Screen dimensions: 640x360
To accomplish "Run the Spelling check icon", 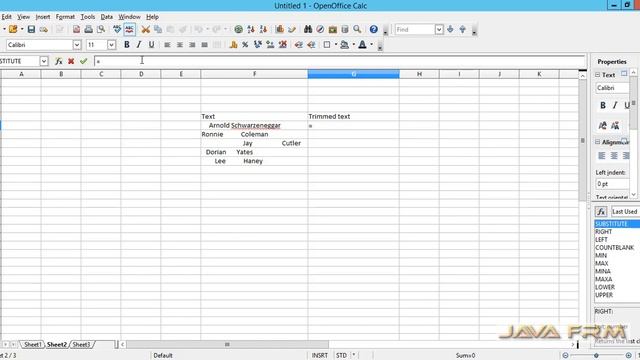I will pos(117,29).
